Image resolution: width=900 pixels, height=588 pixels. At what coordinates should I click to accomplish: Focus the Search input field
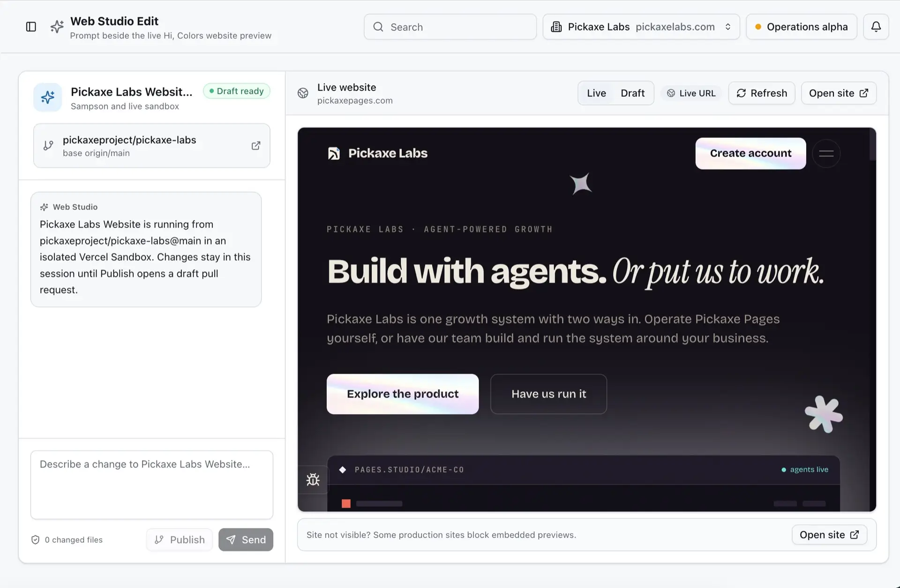pyautogui.click(x=450, y=27)
